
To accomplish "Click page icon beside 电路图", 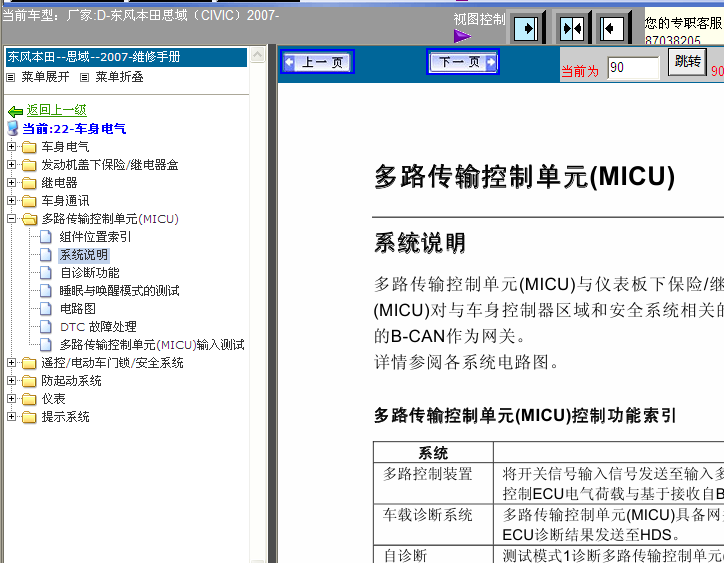I will pos(46,309).
